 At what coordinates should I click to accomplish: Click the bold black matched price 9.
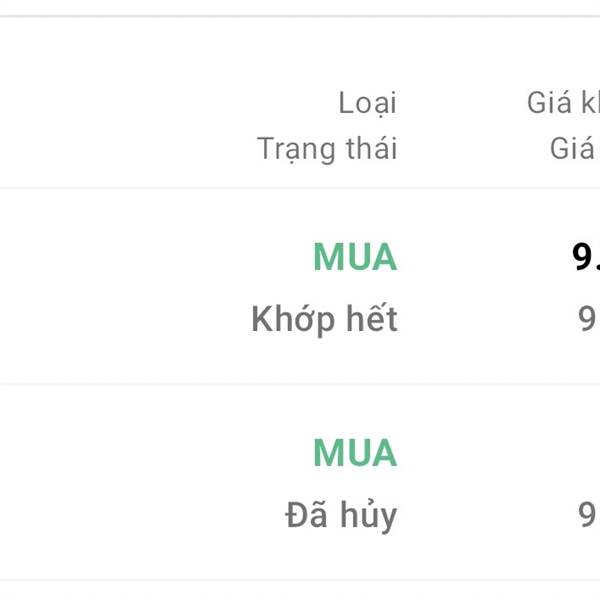pos(586,257)
